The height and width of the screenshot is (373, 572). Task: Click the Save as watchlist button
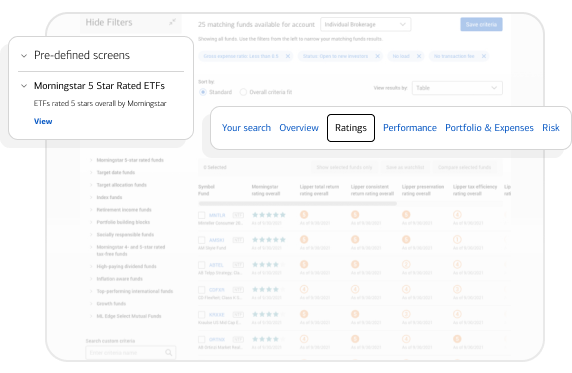[405, 167]
